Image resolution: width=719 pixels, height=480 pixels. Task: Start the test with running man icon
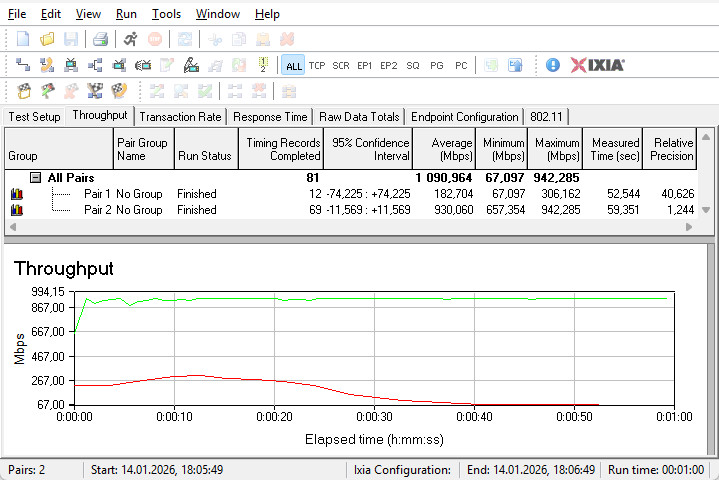[x=131, y=39]
